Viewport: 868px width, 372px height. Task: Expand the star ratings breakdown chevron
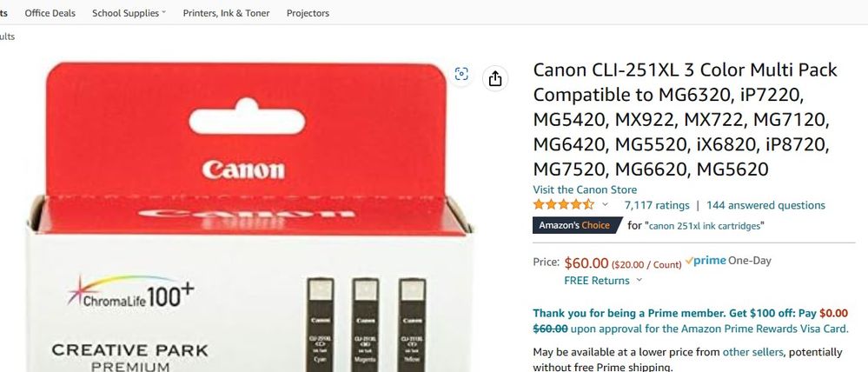click(605, 204)
